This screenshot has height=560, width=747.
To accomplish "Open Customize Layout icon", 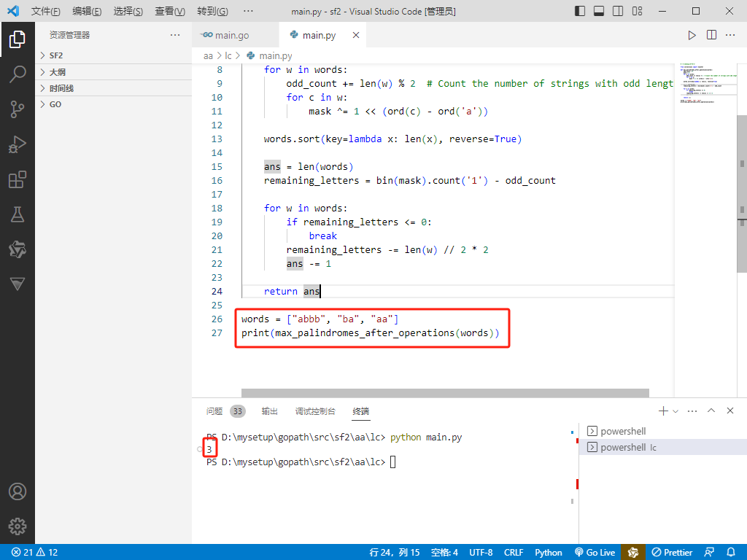I will coord(637,11).
